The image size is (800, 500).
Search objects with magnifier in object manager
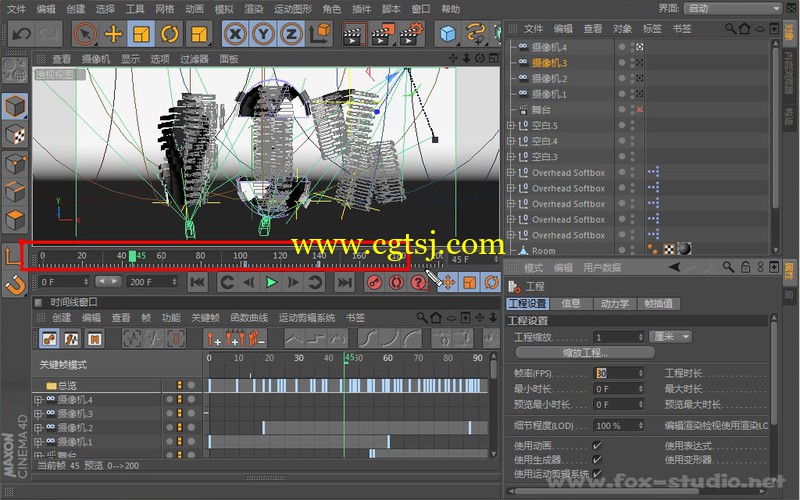[x=731, y=29]
